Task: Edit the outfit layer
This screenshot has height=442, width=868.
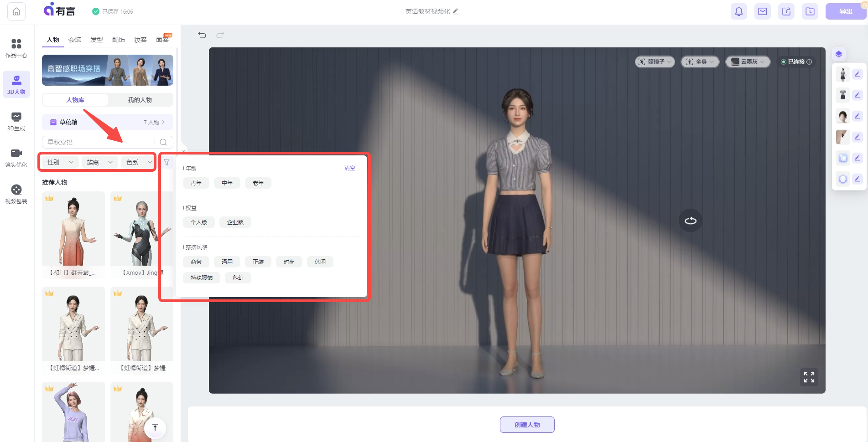Action: (x=858, y=95)
